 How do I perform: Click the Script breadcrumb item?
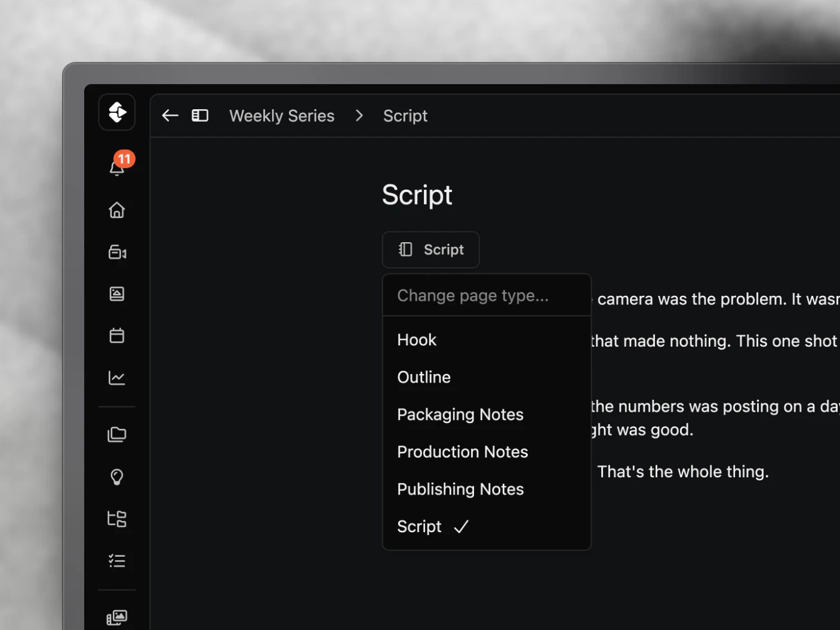point(405,116)
